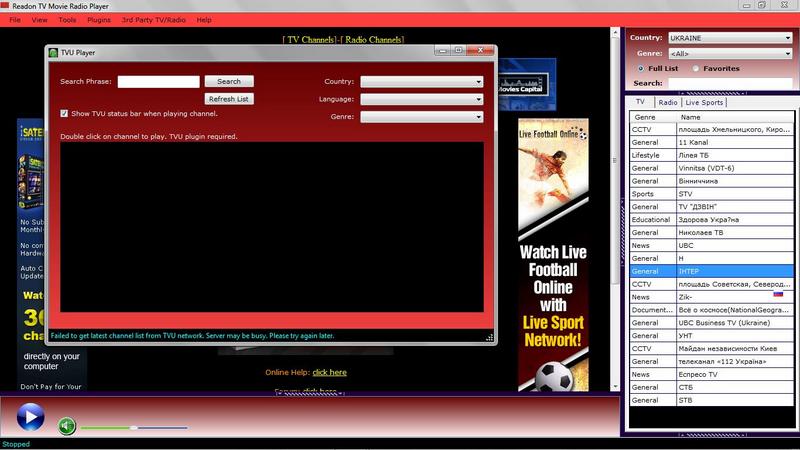The image size is (800, 450).
Task: Adjust the volume slider
Action: (134, 428)
